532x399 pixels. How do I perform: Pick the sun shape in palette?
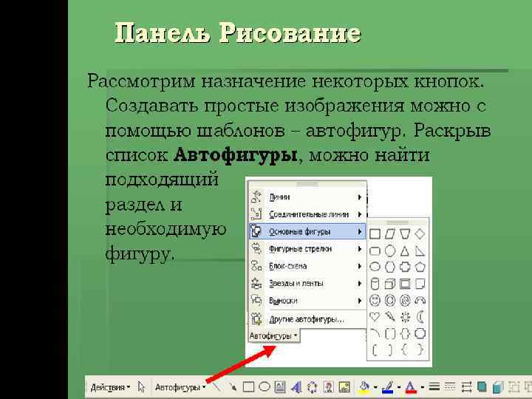click(x=405, y=317)
